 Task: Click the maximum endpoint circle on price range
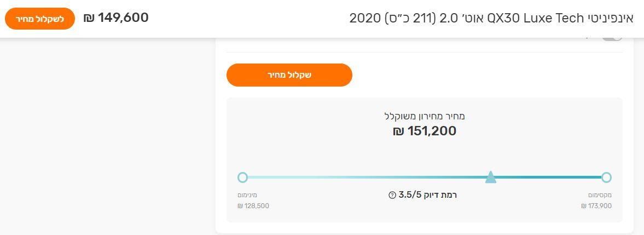point(606,177)
